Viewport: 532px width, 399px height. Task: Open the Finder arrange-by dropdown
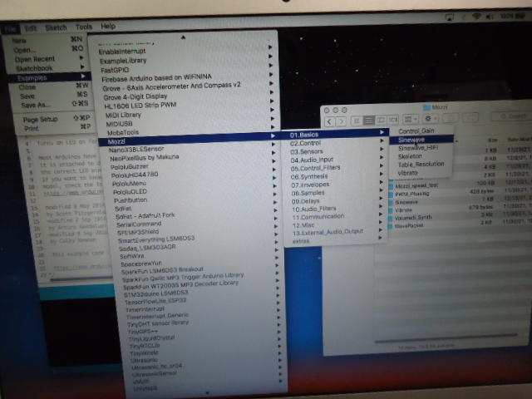point(411,119)
